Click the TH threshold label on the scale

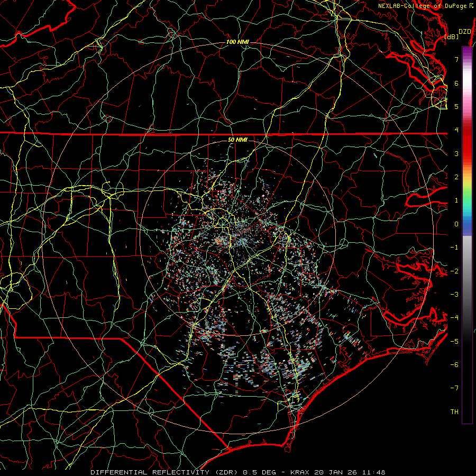[x=454, y=412]
